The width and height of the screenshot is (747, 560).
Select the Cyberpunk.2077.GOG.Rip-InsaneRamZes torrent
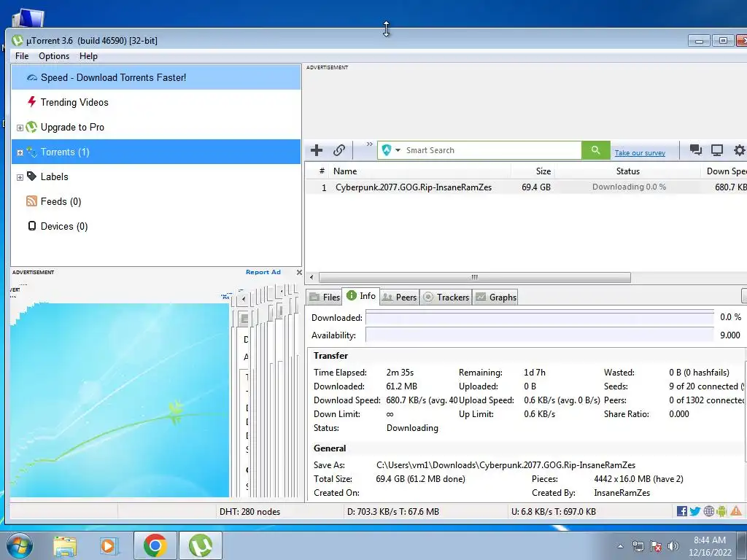tap(414, 187)
